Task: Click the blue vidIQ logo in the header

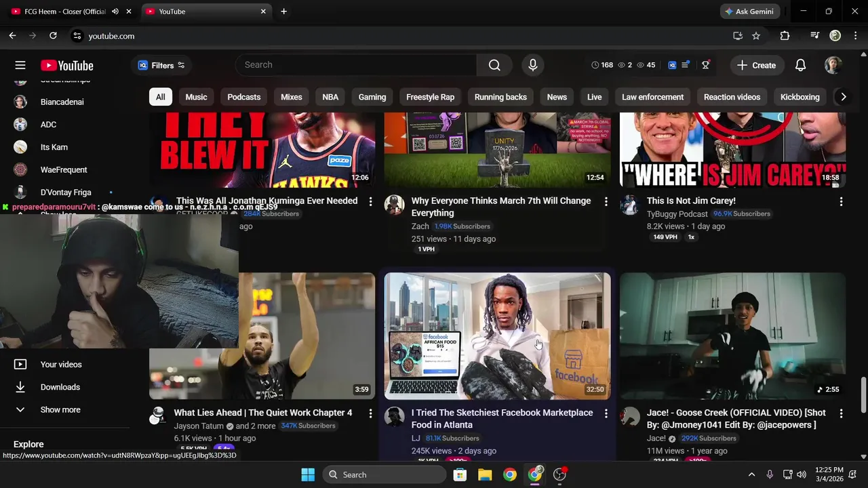Action: pos(672,65)
